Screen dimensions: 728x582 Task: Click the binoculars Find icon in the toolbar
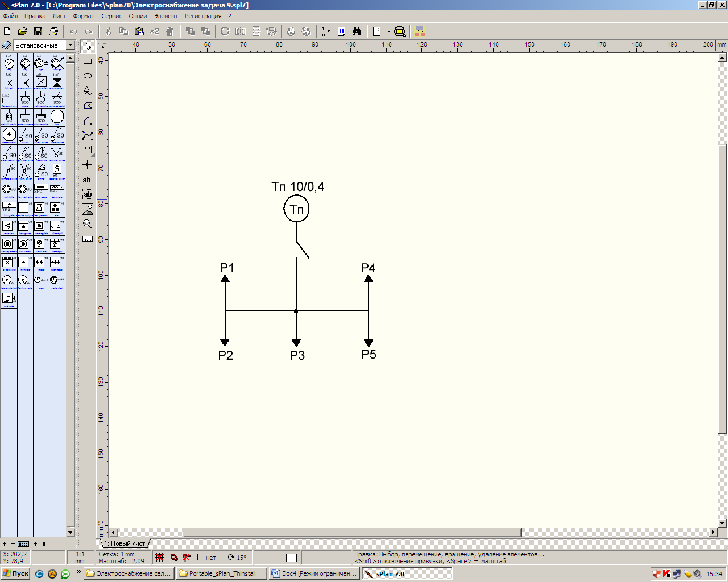(x=357, y=31)
